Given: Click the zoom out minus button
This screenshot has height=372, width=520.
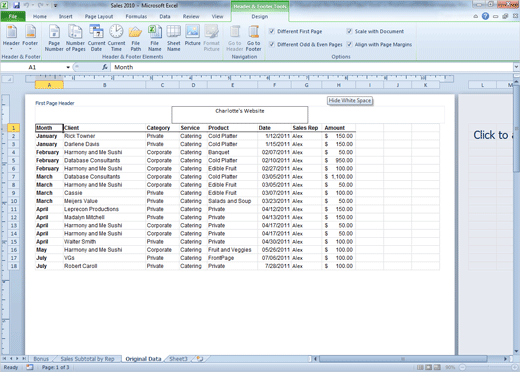Looking at the screenshot, I should click(462, 367).
